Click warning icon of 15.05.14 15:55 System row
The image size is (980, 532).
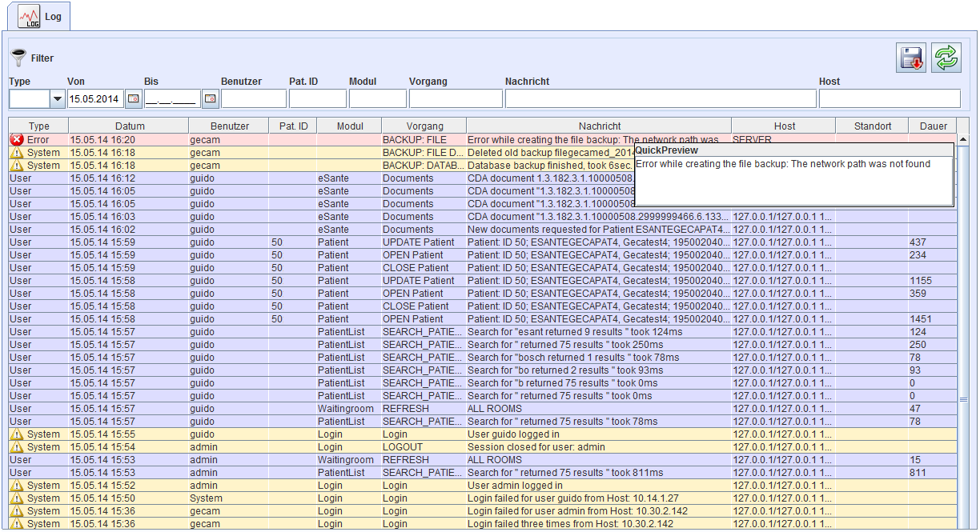pos(17,434)
